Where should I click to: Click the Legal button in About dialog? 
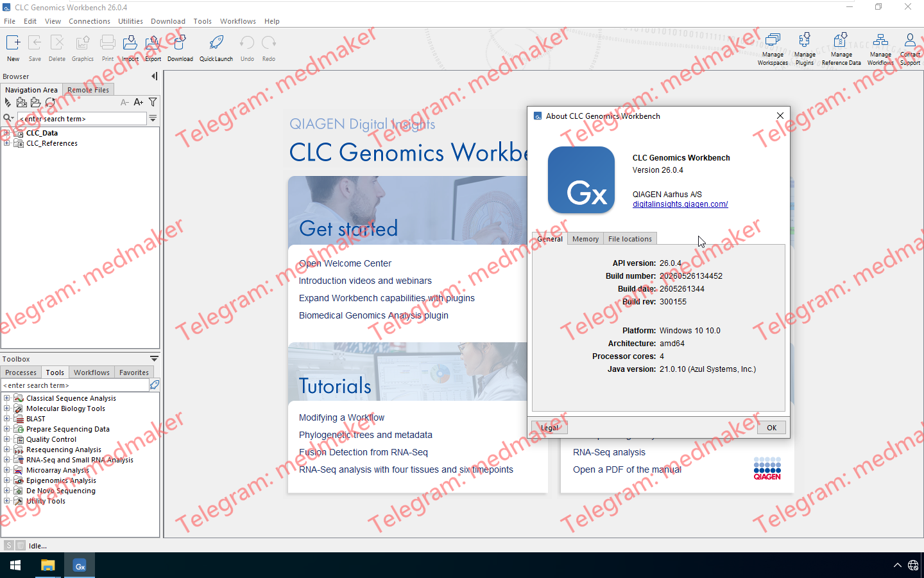point(549,428)
